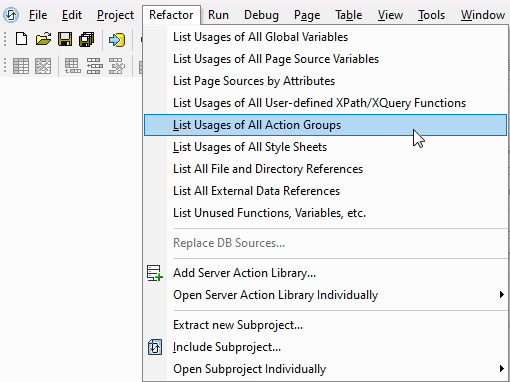This screenshot has height=382, width=510.
Task: Click the MobileTogether app logo icon
Action: coord(11,15)
